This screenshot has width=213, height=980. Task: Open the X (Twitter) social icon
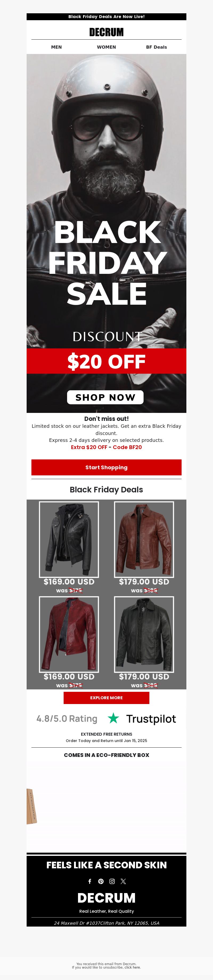point(123,881)
